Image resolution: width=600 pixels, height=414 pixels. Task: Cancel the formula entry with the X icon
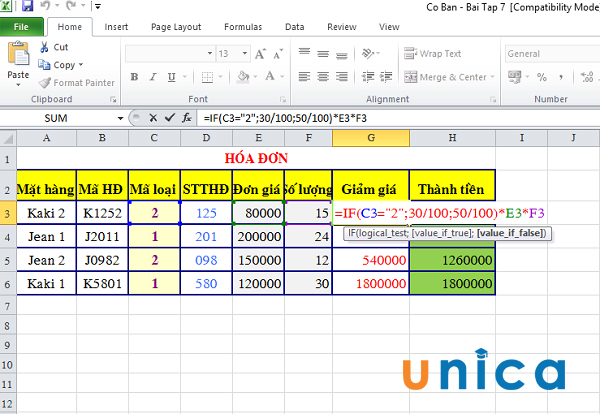pyautogui.click(x=155, y=118)
